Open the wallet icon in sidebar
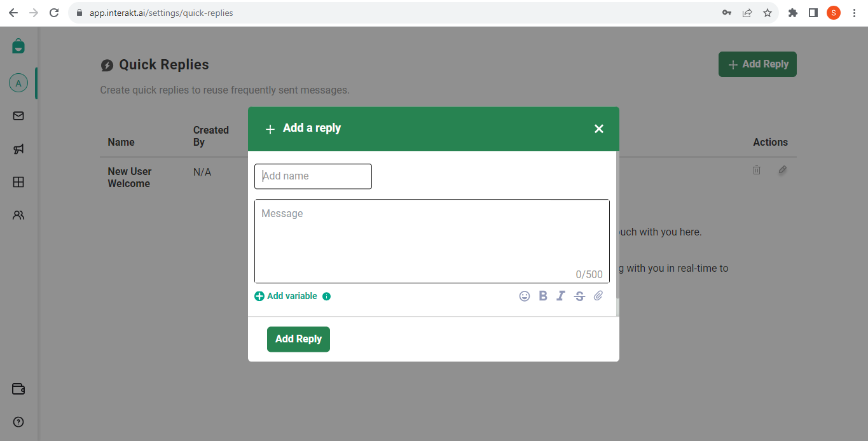The width and height of the screenshot is (868, 441). click(x=18, y=389)
